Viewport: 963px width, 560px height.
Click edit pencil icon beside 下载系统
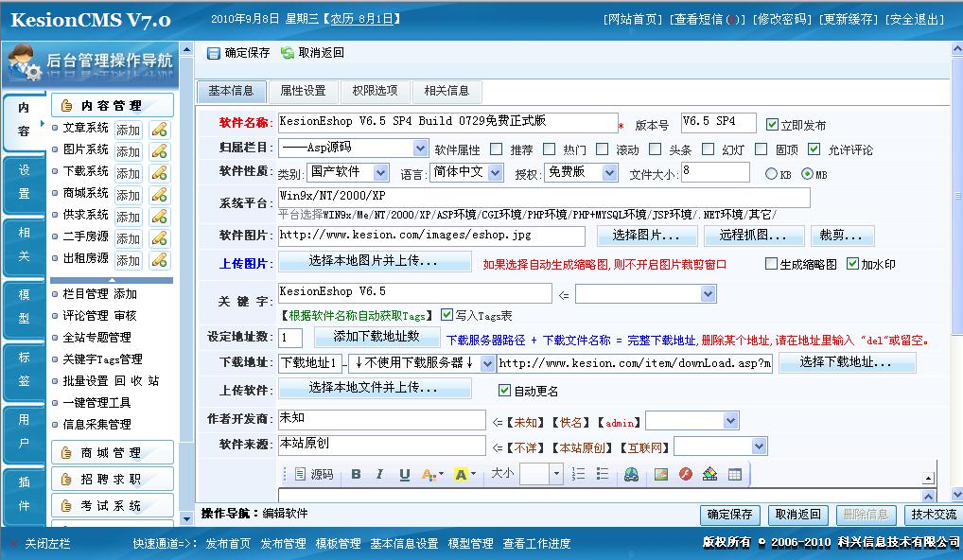pyautogui.click(x=160, y=173)
